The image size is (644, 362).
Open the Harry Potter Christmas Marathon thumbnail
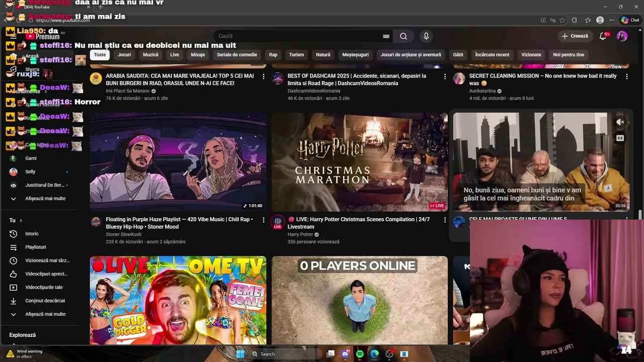pos(360,162)
